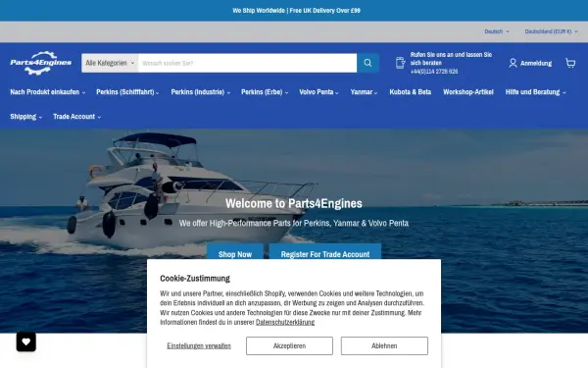Viewport: 588px width, 368px height.
Task: Accept cookies with Akzeptieren
Action: point(289,345)
